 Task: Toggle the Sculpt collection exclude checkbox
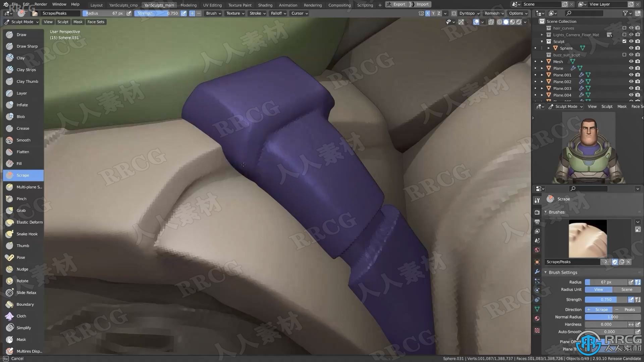point(624,42)
